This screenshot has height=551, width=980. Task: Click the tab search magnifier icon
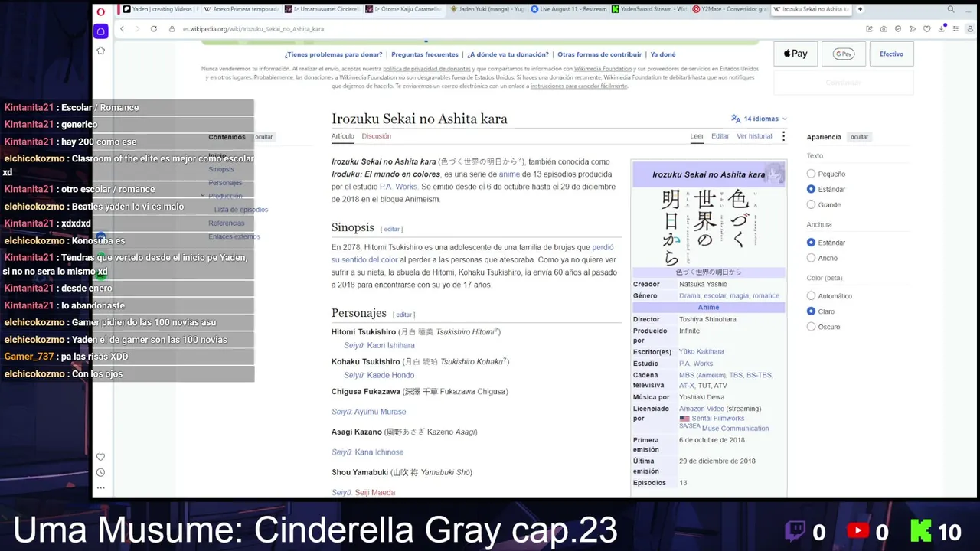coord(951,9)
